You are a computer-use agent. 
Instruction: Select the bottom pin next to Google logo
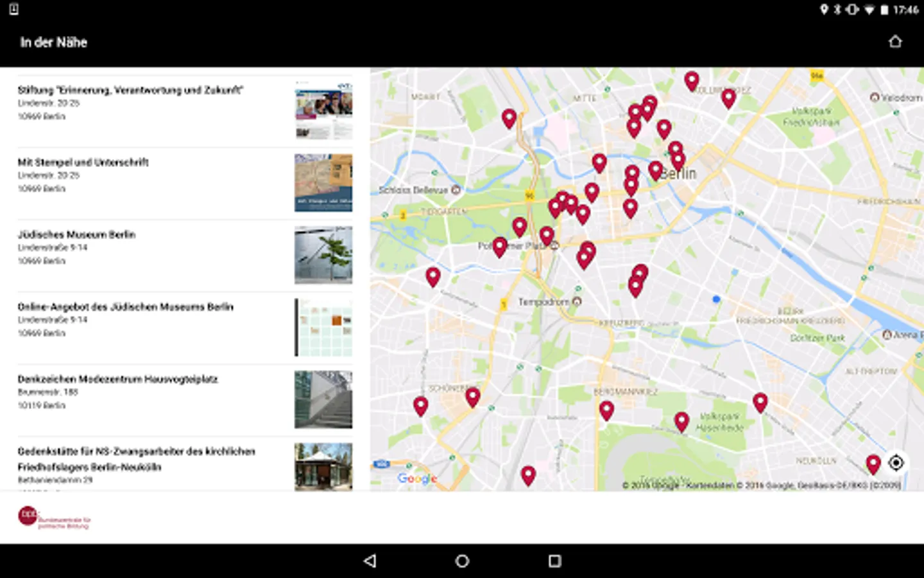pos(528,475)
